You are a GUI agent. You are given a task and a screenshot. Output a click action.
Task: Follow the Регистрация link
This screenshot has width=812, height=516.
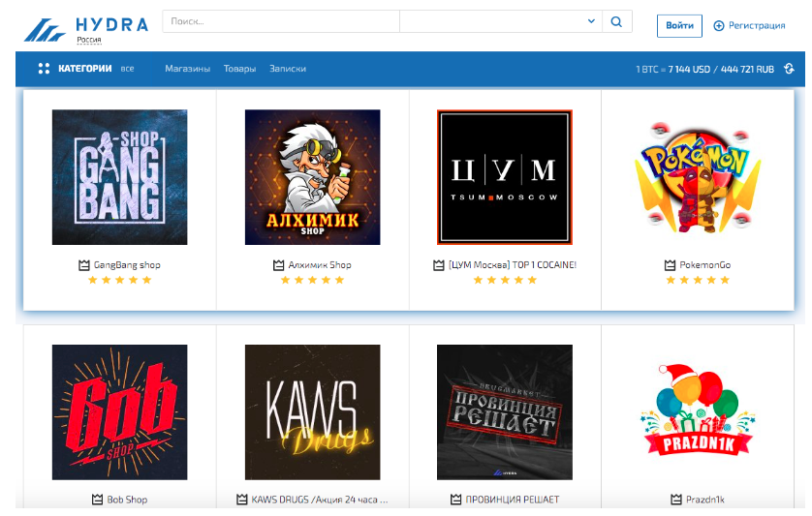click(x=756, y=26)
